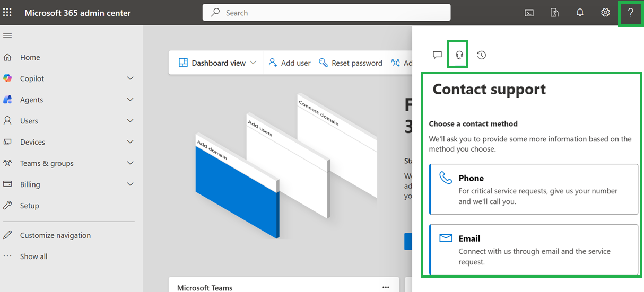Viewport: 644px width, 292px height.
Task: Open Microsoft Teams card more options
Action: 386,287
